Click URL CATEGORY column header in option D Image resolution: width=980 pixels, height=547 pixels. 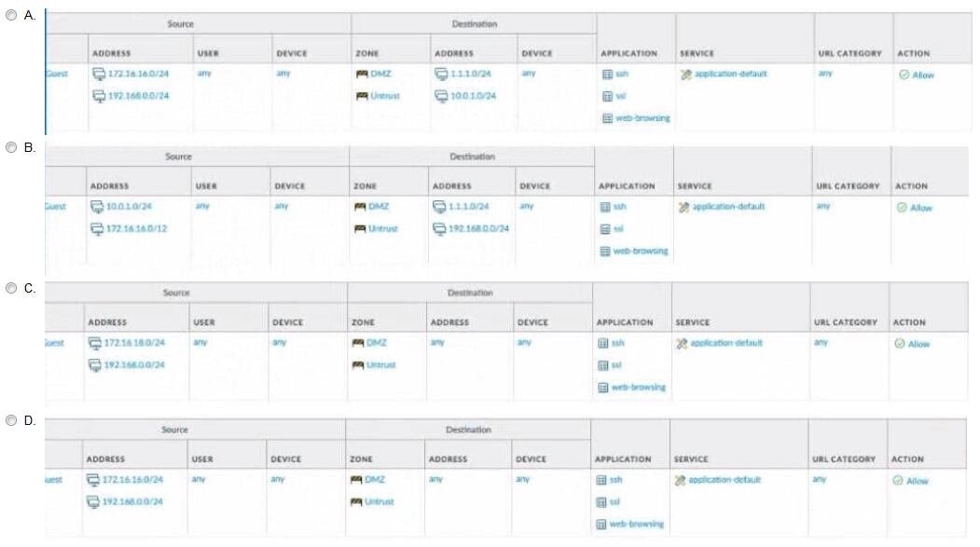pyautogui.click(x=846, y=459)
